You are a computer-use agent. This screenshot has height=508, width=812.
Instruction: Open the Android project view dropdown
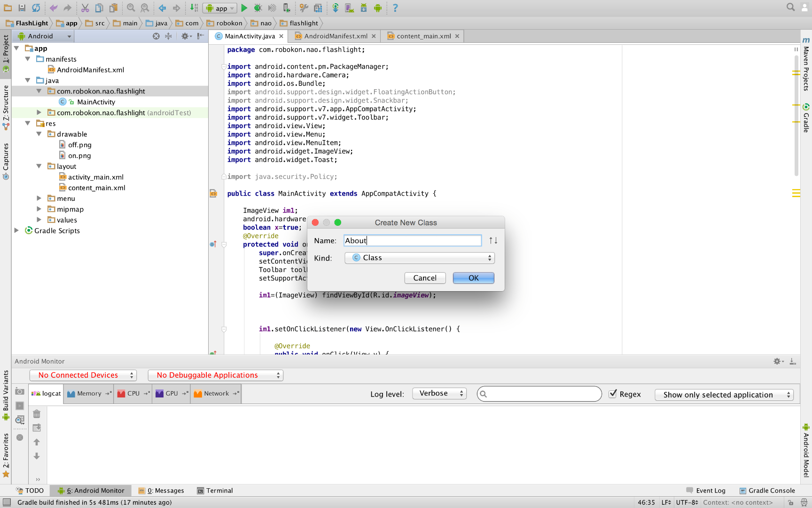pos(44,36)
